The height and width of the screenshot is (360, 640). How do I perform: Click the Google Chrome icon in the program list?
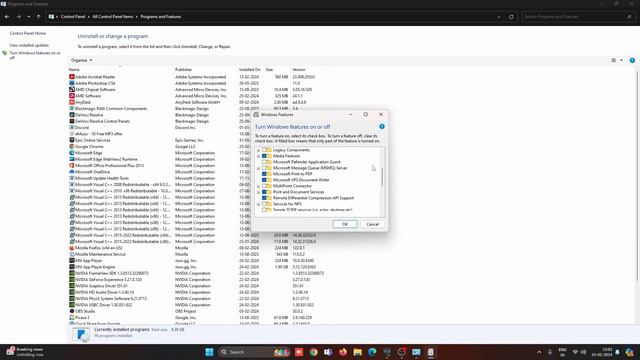(72, 147)
